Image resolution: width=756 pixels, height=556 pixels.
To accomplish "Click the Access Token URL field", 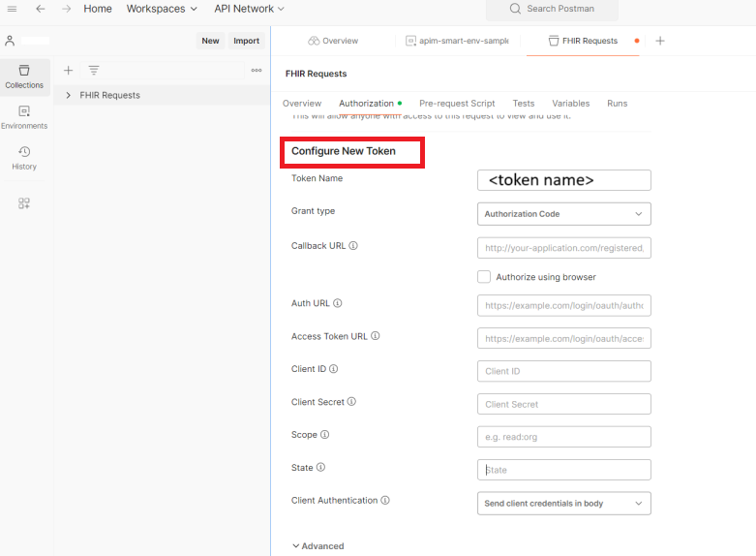I will tap(564, 338).
